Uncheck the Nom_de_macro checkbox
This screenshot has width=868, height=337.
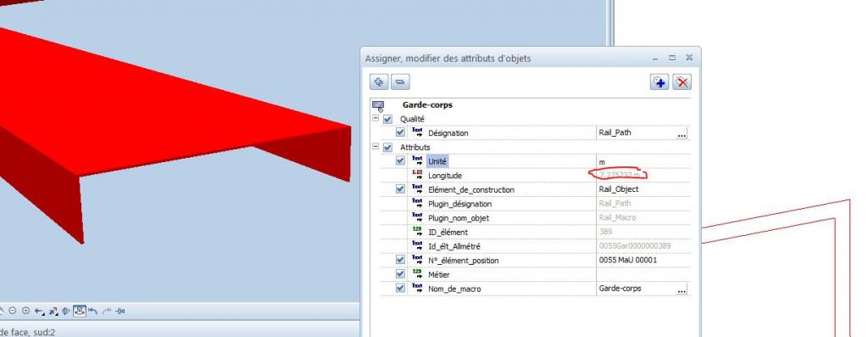click(x=400, y=289)
